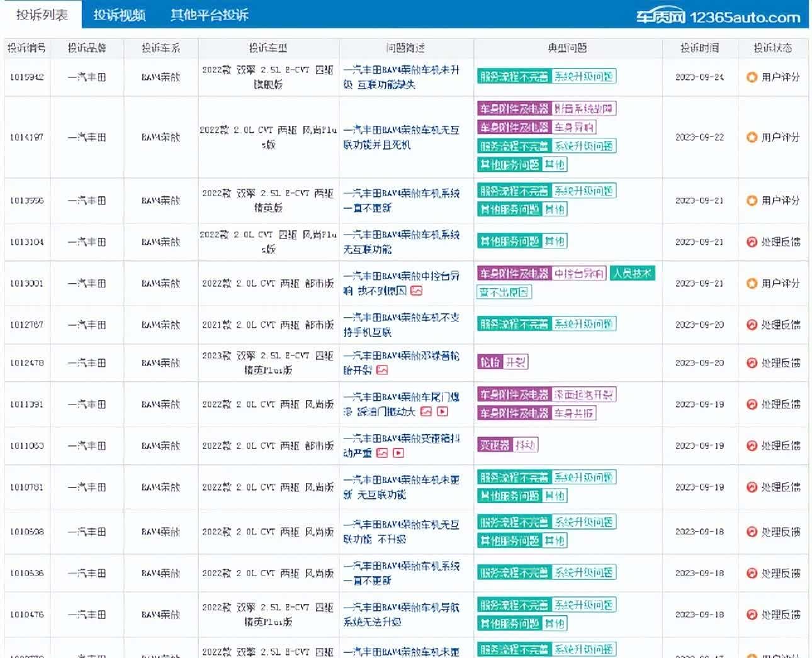Screen dimensions: 812x658
Task: Click the 处理反馈 icon in row 1010781
Action: [752, 488]
